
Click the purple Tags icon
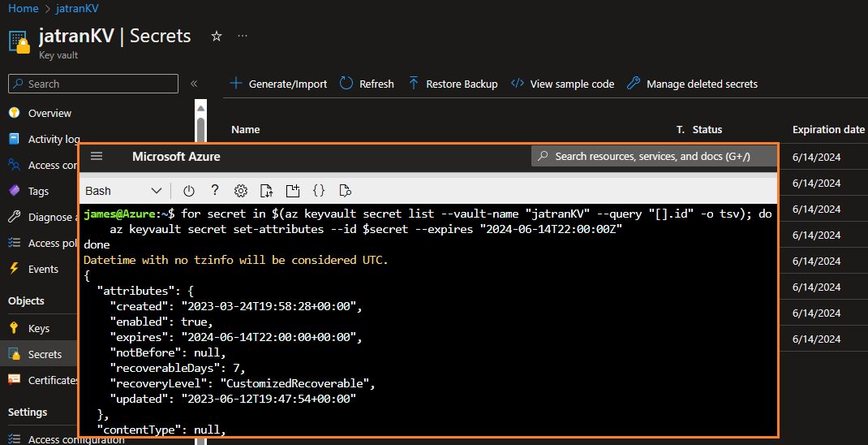[x=15, y=191]
